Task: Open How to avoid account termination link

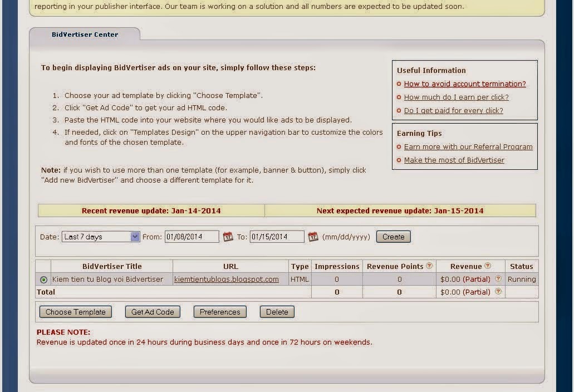Action: (465, 84)
